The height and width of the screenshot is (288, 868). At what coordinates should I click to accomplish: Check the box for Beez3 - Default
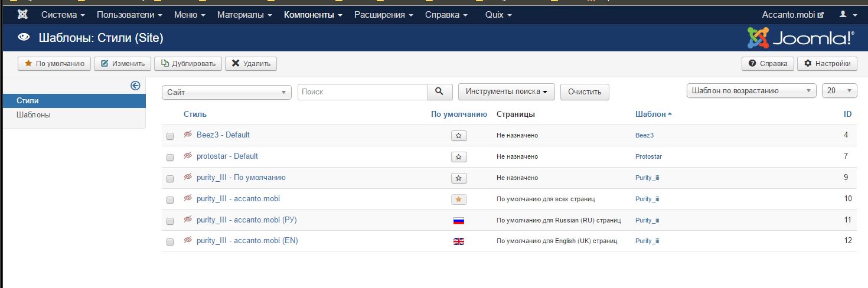(x=170, y=136)
